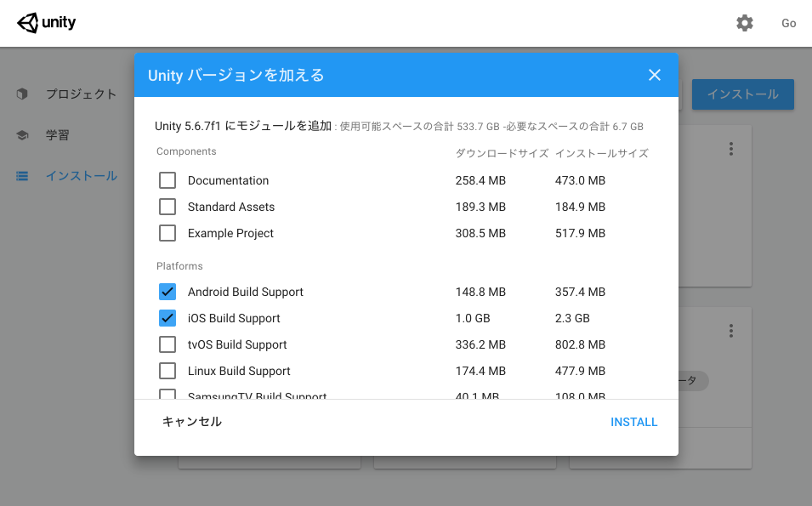Screen dimensions: 812x506
Task: Click Linux Build Support label
Action: coord(239,371)
